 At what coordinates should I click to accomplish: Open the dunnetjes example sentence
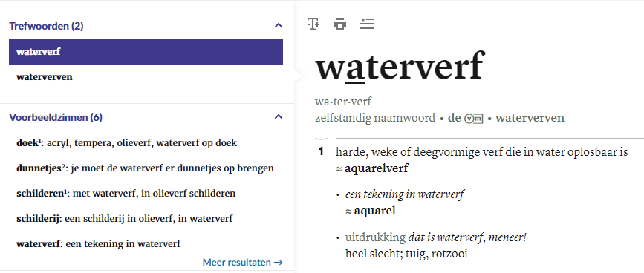click(145, 168)
